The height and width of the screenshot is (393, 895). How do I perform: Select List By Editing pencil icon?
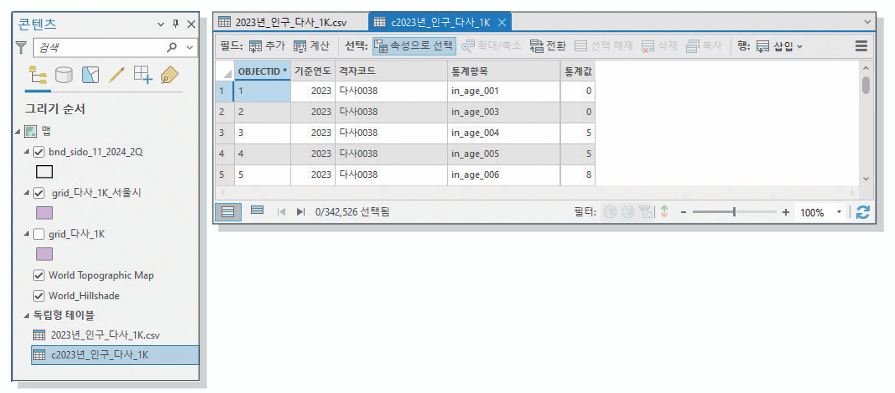(x=116, y=75)
